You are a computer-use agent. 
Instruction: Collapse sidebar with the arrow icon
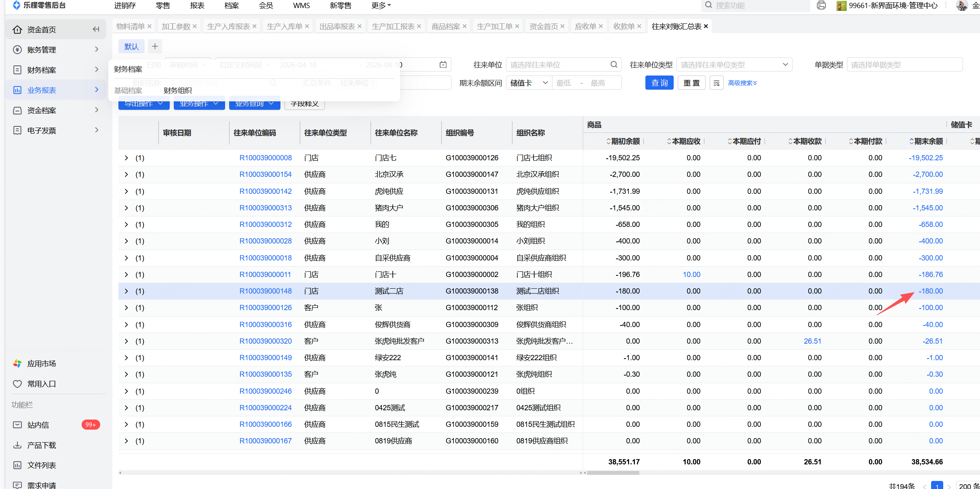point(96,29)
